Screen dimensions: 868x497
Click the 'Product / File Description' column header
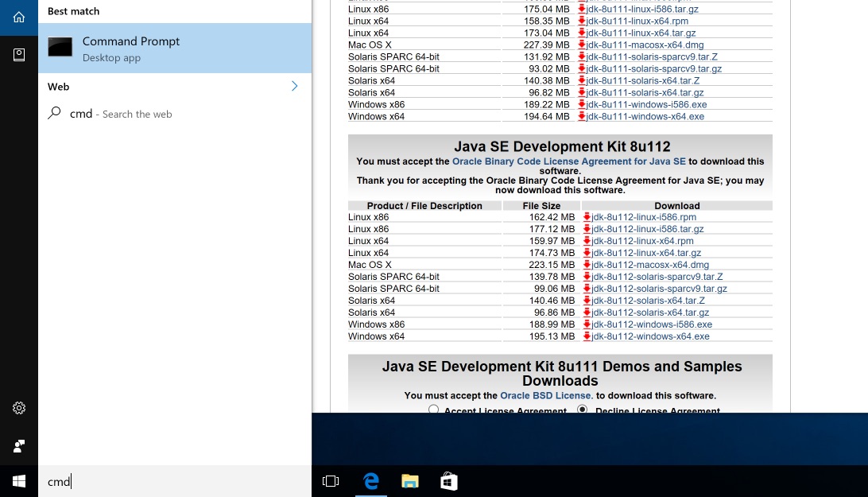(x=424, y=206)
